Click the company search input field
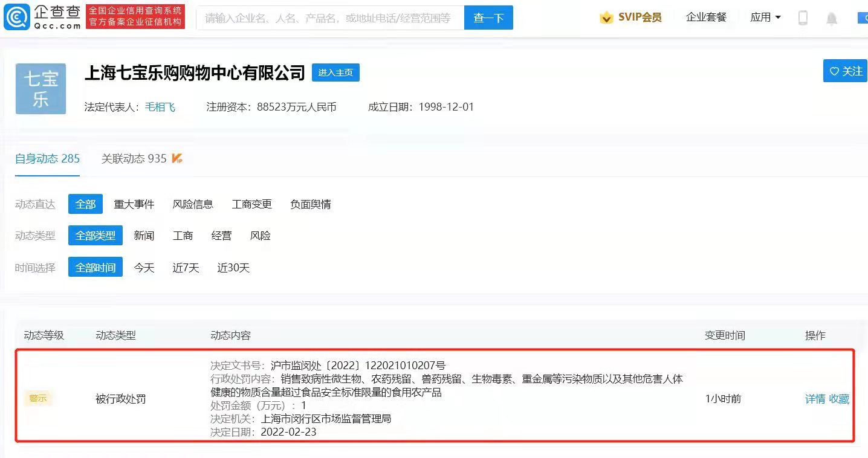Screen dimensions: 868x458 point(330,18)
